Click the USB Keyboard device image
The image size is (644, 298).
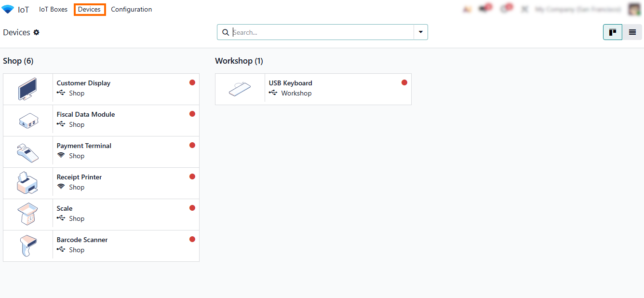[240, 89]
